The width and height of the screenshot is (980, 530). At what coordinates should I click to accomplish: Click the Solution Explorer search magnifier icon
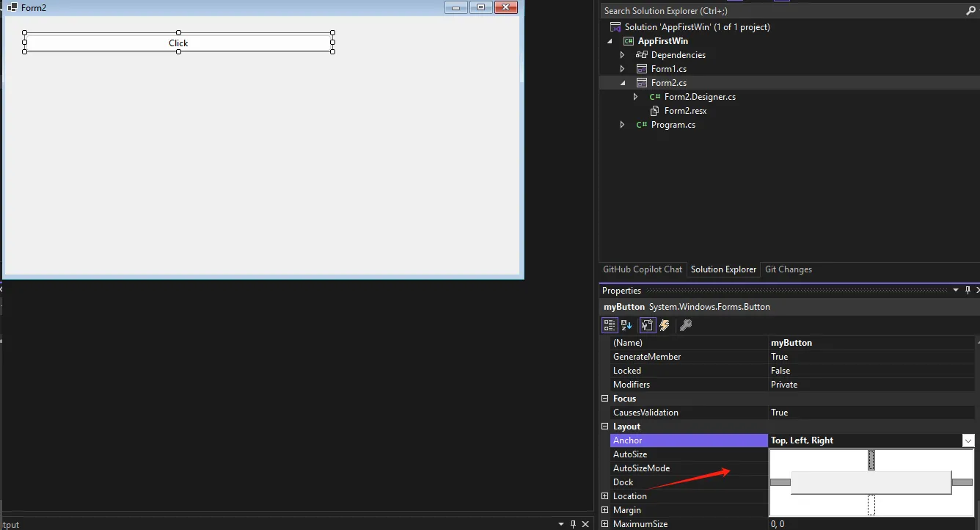tap(970, 11)
